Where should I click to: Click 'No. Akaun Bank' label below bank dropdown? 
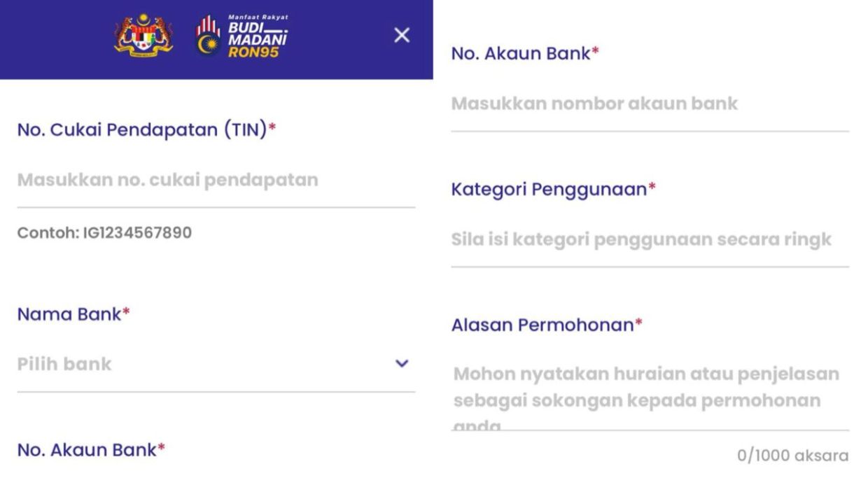tap(87, 450)
